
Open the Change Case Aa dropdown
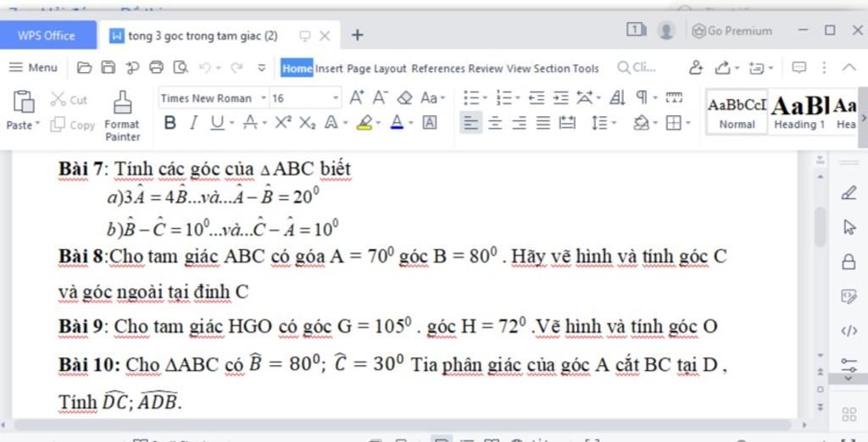(433, 98)
